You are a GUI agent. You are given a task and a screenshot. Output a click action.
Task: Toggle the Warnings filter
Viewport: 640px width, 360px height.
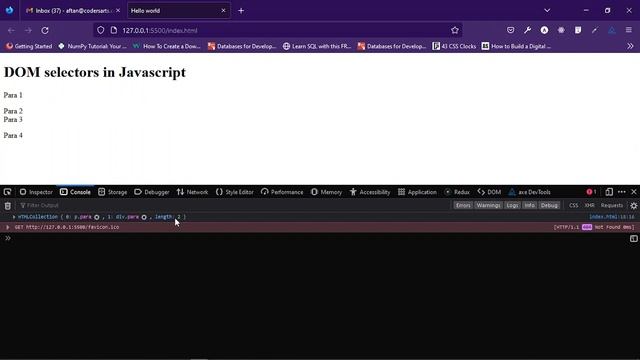point(489,205)
